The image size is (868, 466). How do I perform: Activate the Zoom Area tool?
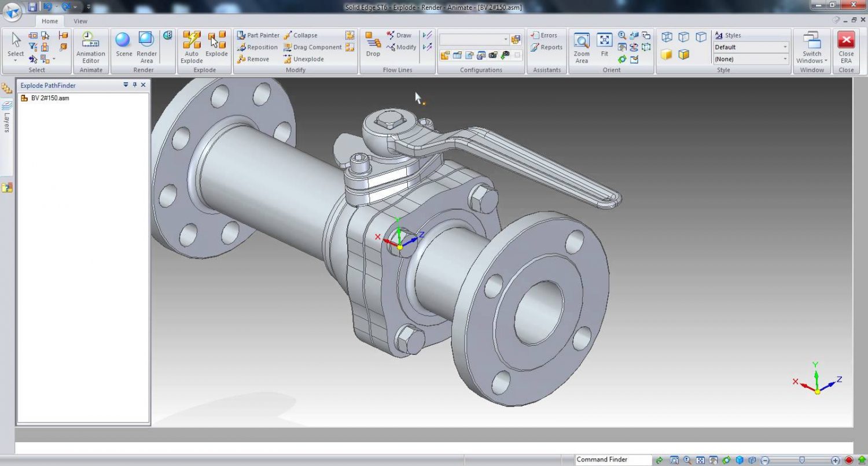point(582,47)
